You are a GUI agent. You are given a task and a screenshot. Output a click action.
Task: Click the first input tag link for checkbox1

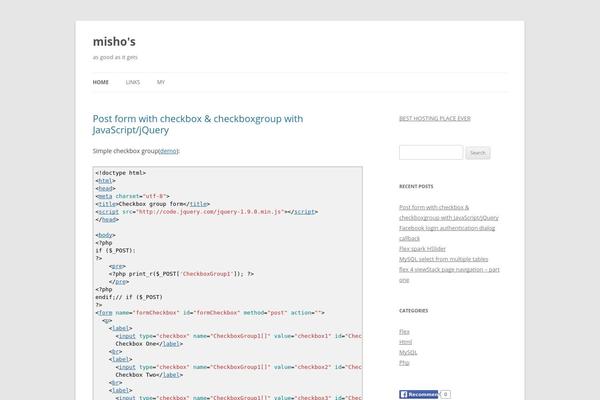click(x=127, y=336)
